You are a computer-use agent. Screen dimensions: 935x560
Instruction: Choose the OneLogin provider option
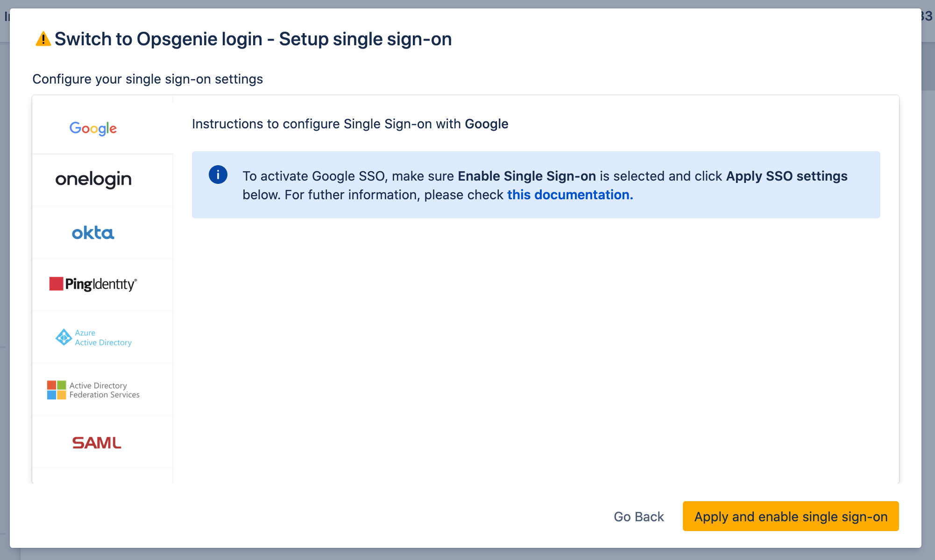pyautogui.click(x=102, y=180)
